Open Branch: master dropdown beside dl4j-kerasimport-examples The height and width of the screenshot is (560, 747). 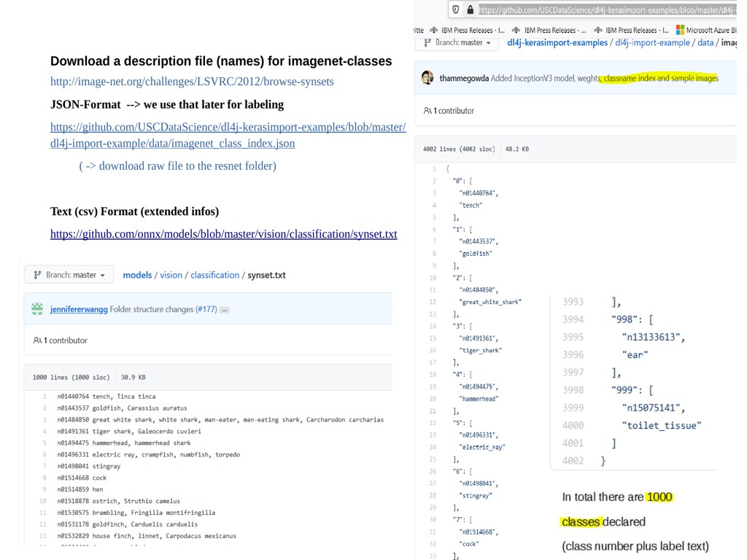pos(457,42)
